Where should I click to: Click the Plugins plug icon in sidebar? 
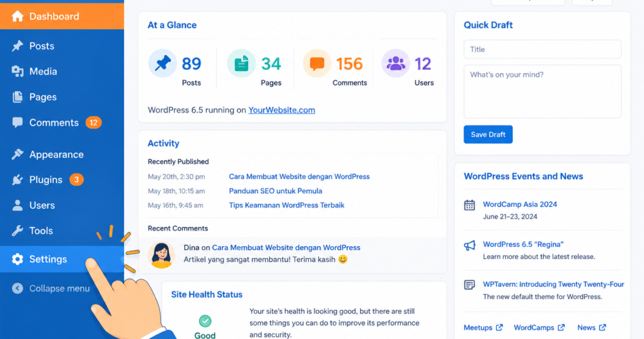17,180
